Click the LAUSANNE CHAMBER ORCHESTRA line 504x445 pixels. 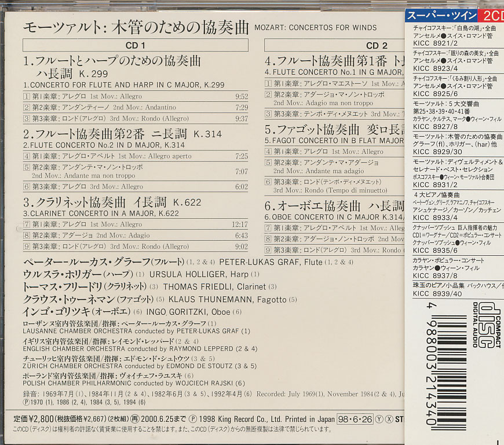click(x=136, y=331)
